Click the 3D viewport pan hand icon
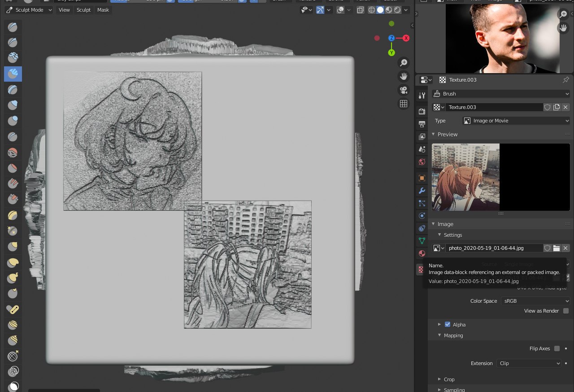 click(x=404, y=76)
